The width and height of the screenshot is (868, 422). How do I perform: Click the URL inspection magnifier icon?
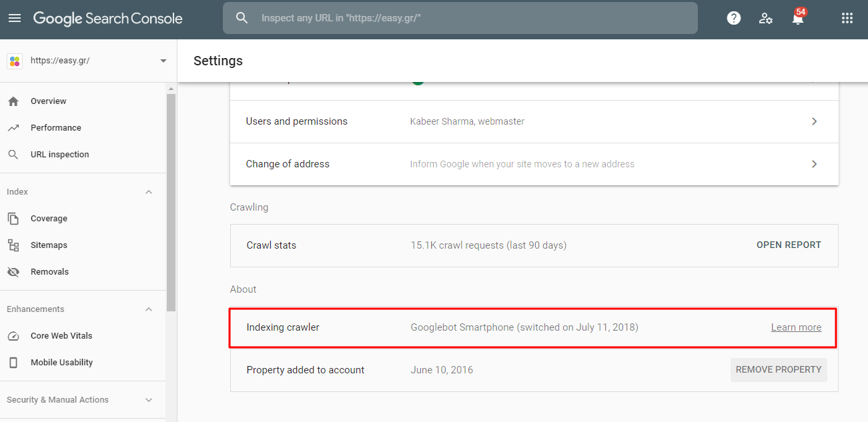tap(13, 155)
